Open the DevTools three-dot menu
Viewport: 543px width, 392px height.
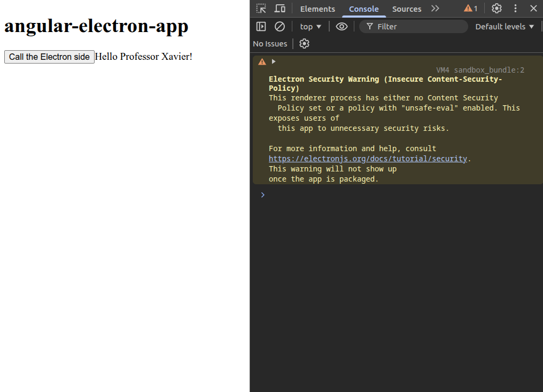pyautogui.click(x=515, y=9)
